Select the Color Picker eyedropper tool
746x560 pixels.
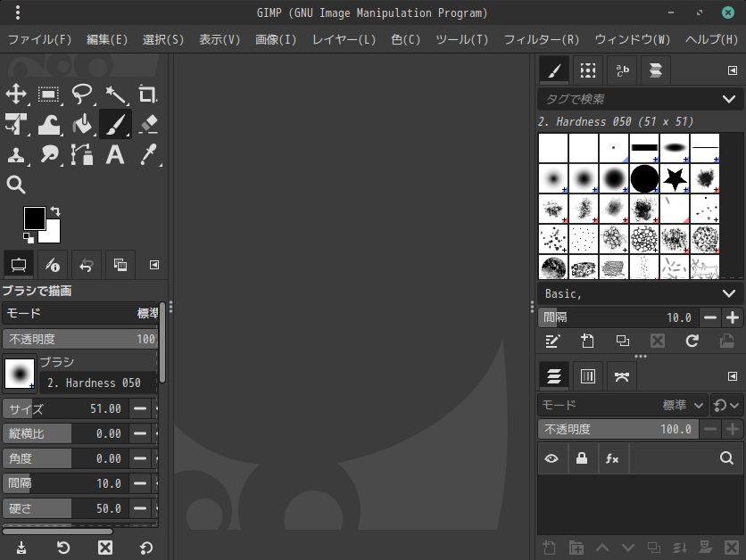coord(148,154)
